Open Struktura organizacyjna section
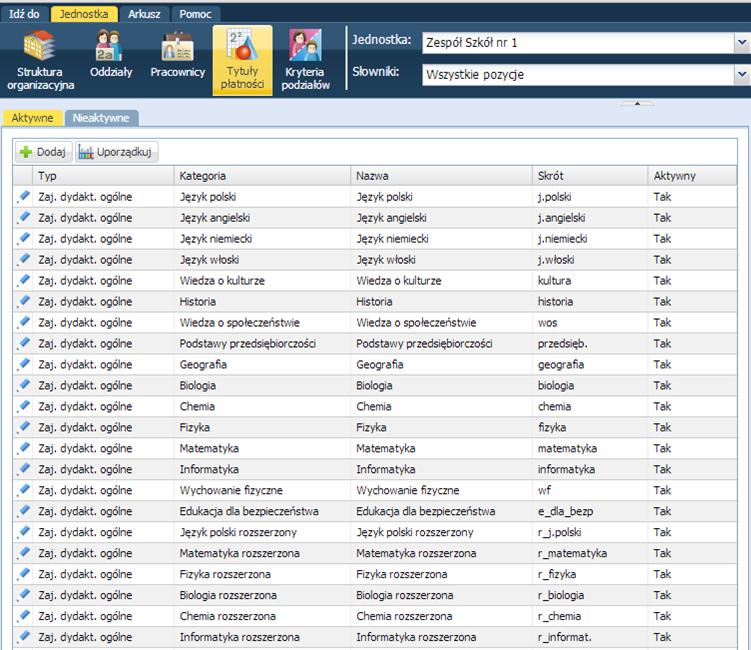This screenshot has width=751, height=650. click(40, 60)
